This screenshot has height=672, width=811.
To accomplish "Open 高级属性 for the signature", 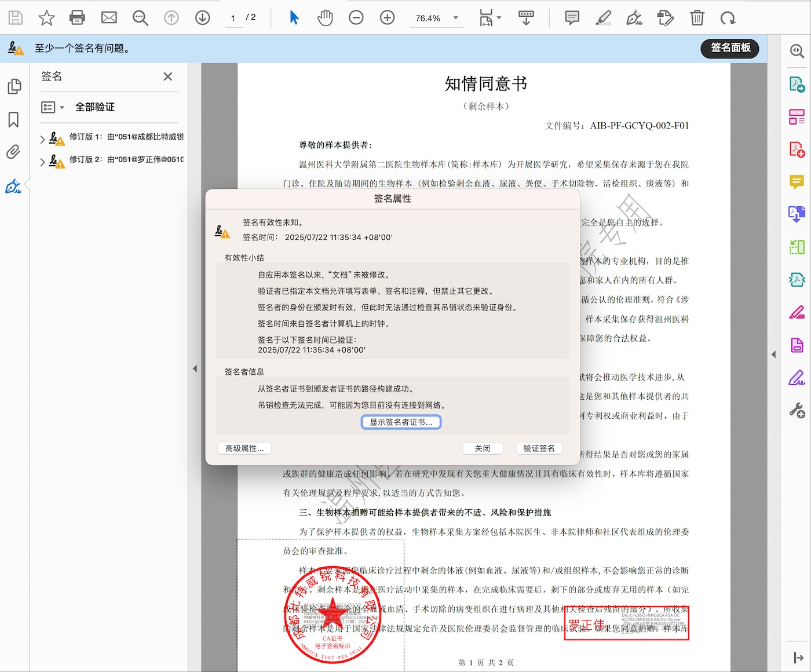I will point(244,448).
